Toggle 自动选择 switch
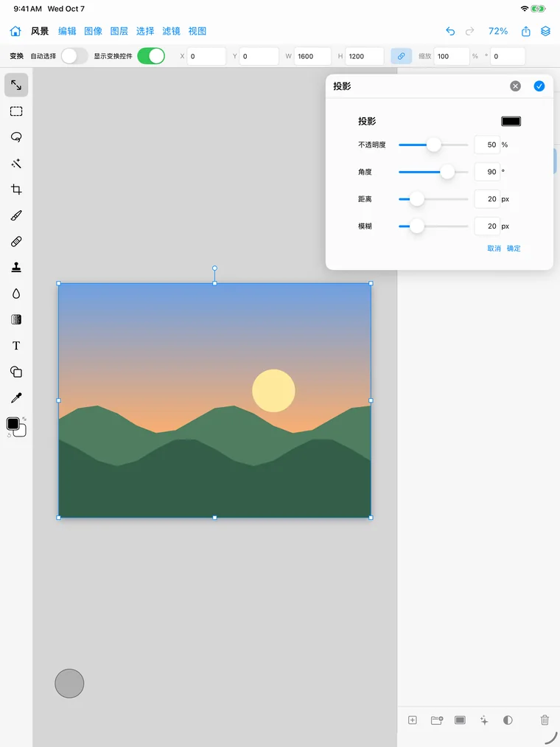The height and width of the screenshot is (747, 560). coord(74,56)
